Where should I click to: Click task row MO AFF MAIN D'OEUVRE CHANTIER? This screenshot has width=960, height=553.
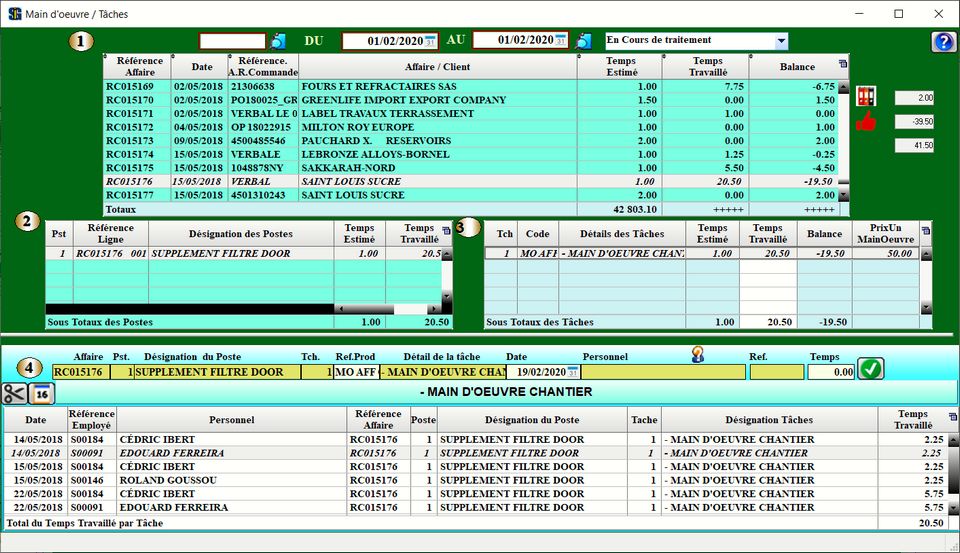pyautogui.click(x=702, y=253)
